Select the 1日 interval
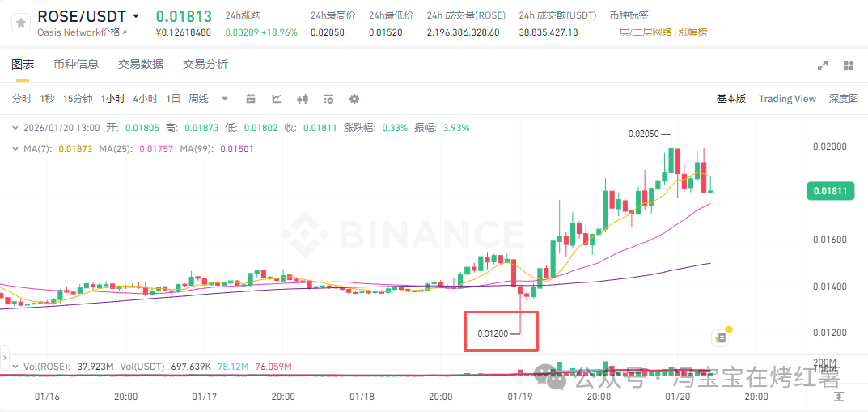Screen dimensions: 868x412 click(173, 99)
